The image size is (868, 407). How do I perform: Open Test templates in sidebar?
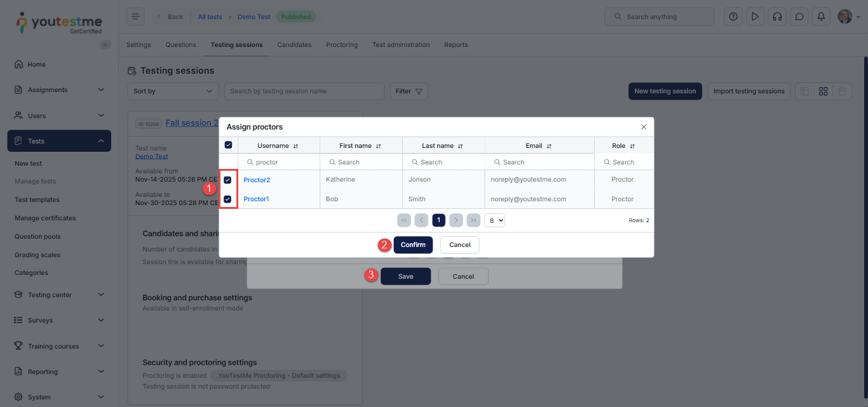coord(37,199)
